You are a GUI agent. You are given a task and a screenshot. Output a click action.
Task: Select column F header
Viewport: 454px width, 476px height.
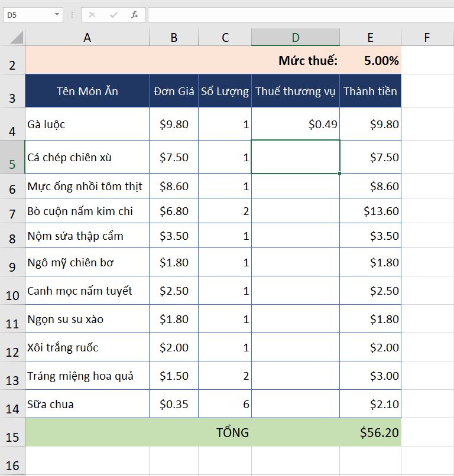pos(427,38)
